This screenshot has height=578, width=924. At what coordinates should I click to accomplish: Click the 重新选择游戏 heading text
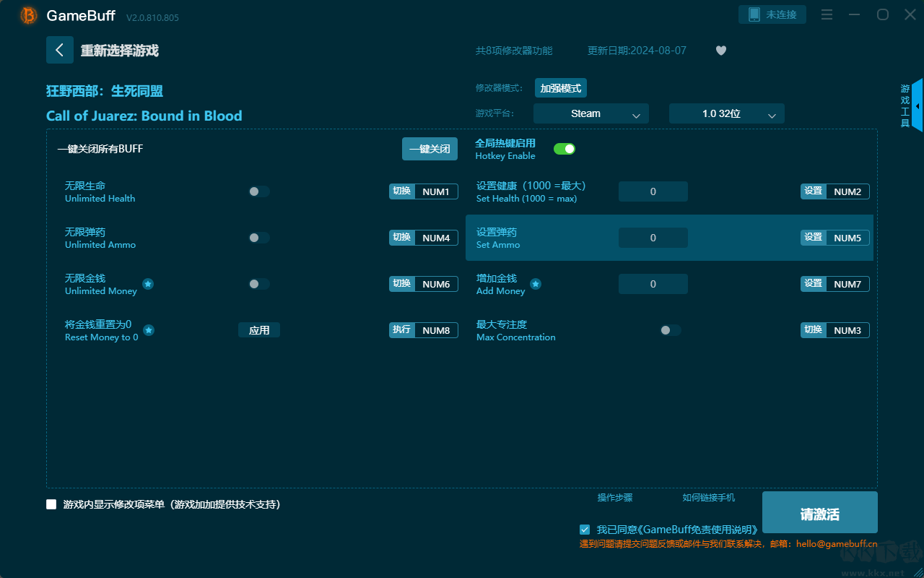(x=120, y=51)
